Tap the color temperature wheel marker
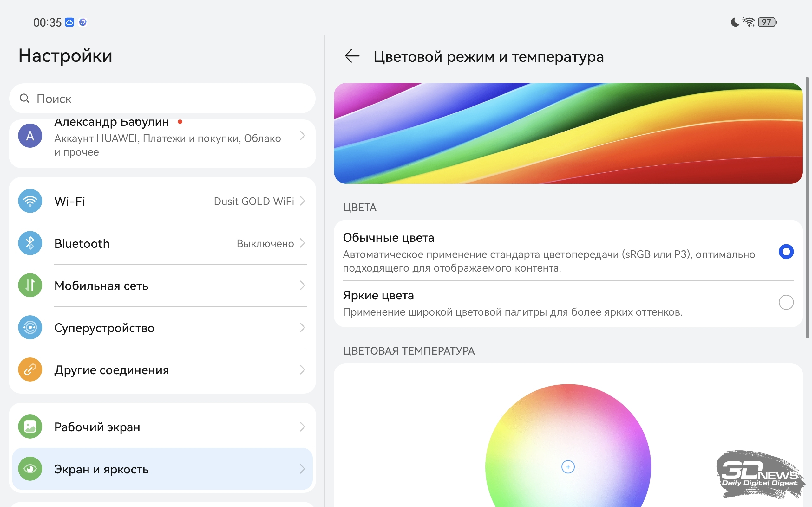Viewport: 812px width, 507px height. [x=568, y=467]
